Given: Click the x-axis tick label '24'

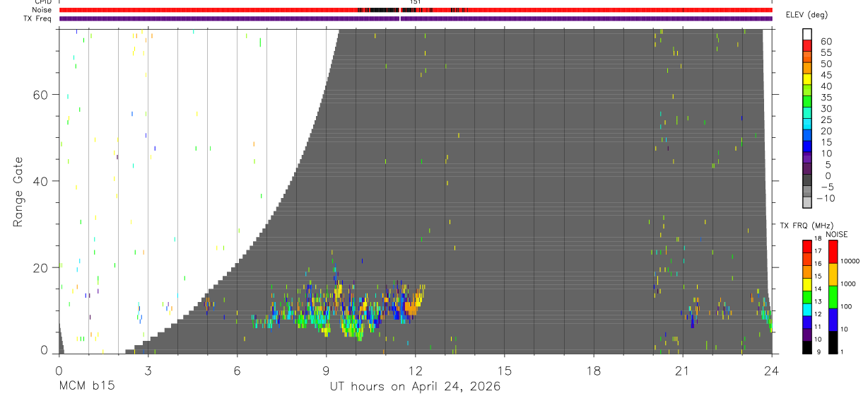Looking at the screenshot, I should click(771, 370).
